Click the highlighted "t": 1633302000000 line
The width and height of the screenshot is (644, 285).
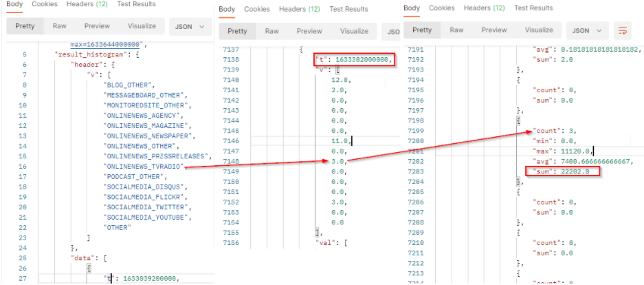coord(355,60)
